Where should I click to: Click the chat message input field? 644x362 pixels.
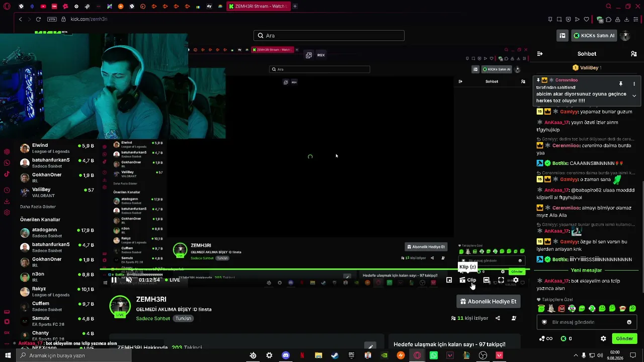click(x=587, y=322)
